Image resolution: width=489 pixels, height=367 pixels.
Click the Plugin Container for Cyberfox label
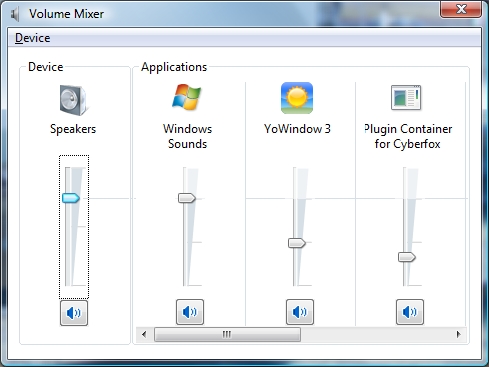click(x=408, y=136)
